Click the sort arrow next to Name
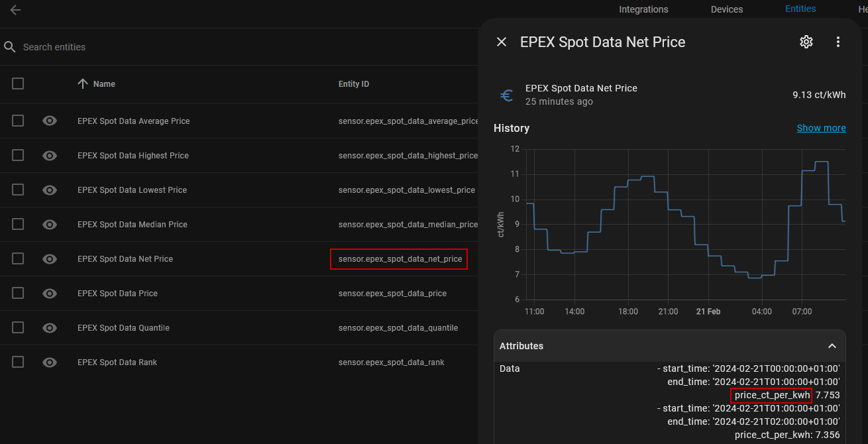868x444 pixels. pyautogui.click(x=83, y=83)
